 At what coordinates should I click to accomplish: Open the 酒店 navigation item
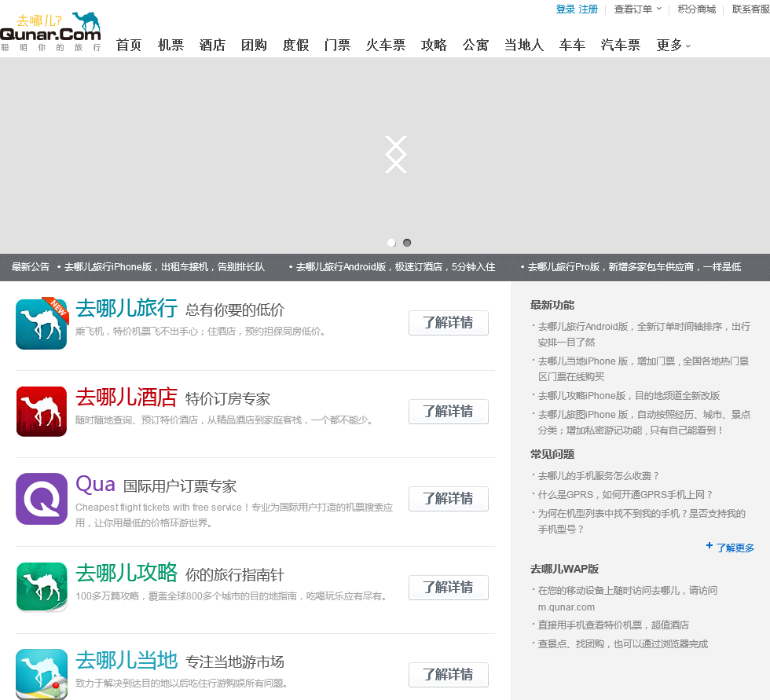tap(212, 45)
